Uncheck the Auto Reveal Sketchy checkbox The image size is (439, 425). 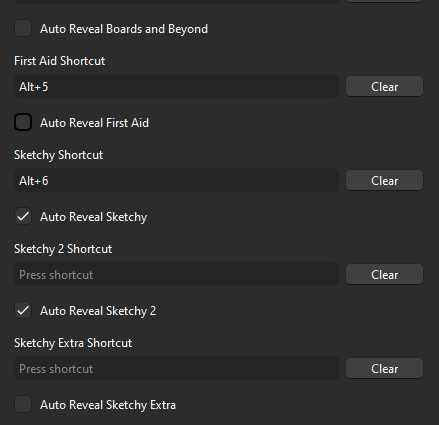tap(23, 216)
